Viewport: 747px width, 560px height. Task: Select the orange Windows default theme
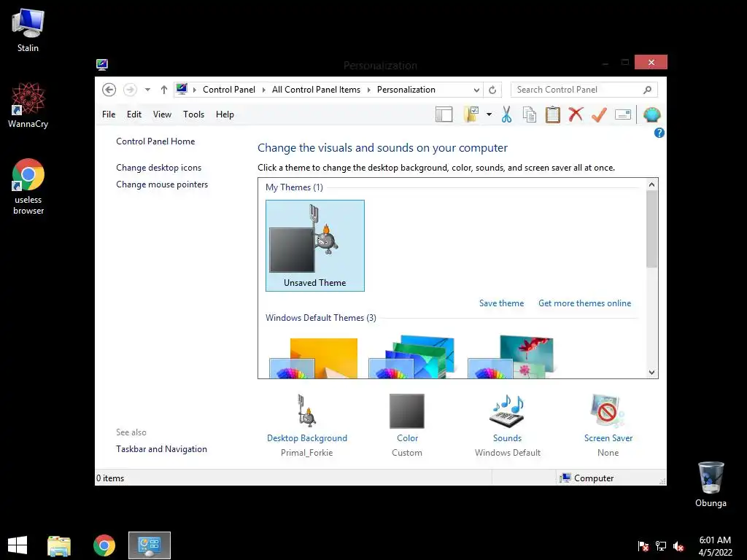click(314, 358)
